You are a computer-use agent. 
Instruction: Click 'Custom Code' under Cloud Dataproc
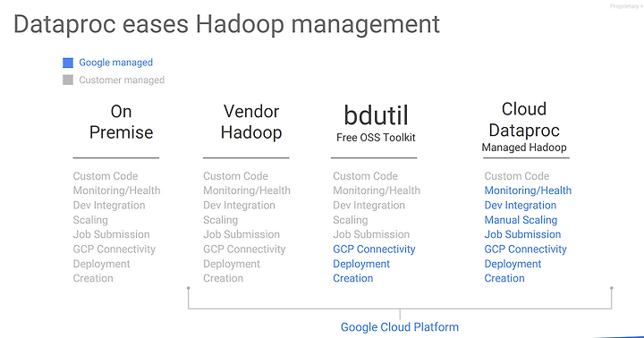tap(517, 176)
